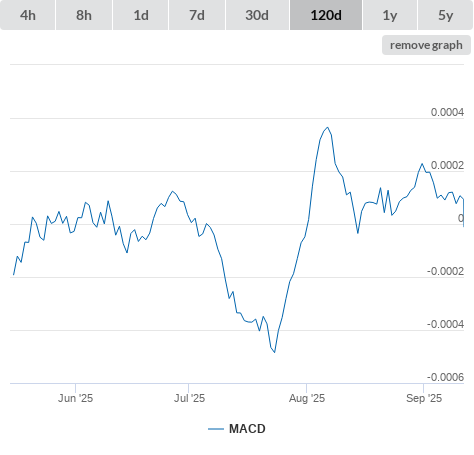Switch chart to 1y range
Image resolution: width=474 pixels, height=455 pixels.
(390, 15)
